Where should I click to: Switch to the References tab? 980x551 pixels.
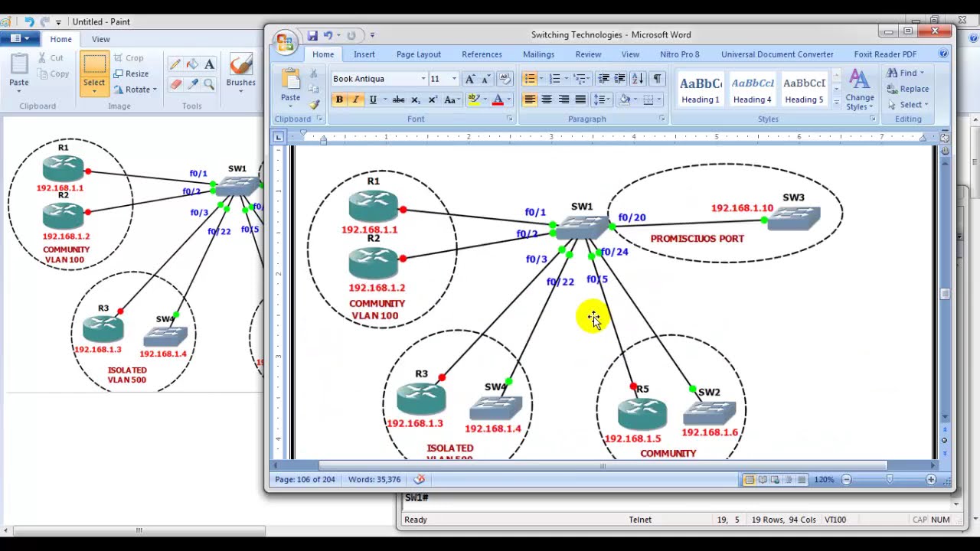pyautogui.click(x=482, y=54)
